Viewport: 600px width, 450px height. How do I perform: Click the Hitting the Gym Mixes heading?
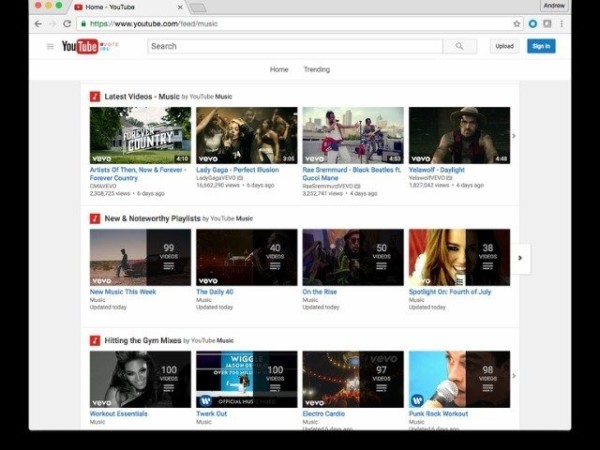(143, 341)
